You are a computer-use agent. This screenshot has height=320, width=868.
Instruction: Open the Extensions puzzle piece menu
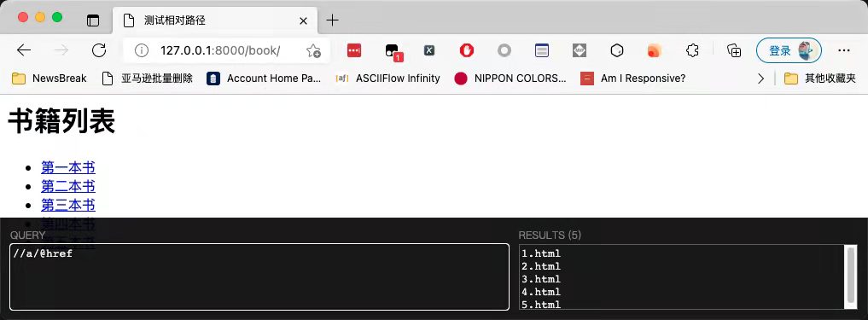pos(692,50)
